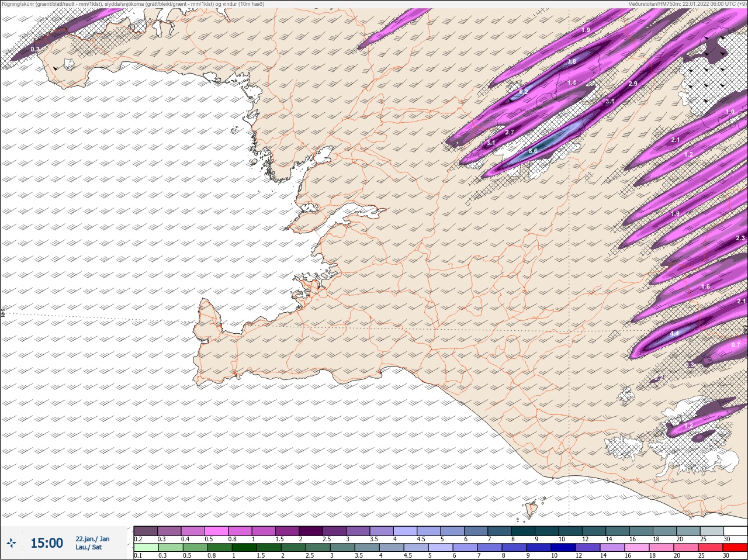
Task: Select the pale green 0.1 legend swatch
Action: click(x=146, y=548)
